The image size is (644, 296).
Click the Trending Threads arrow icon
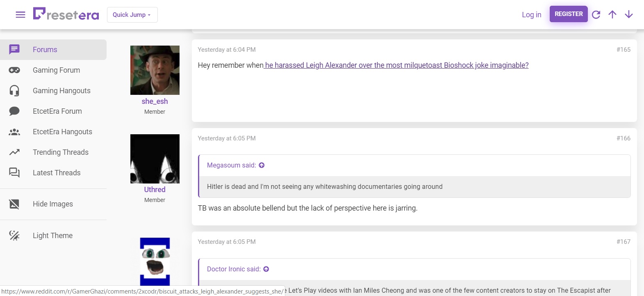coord(14,152)
